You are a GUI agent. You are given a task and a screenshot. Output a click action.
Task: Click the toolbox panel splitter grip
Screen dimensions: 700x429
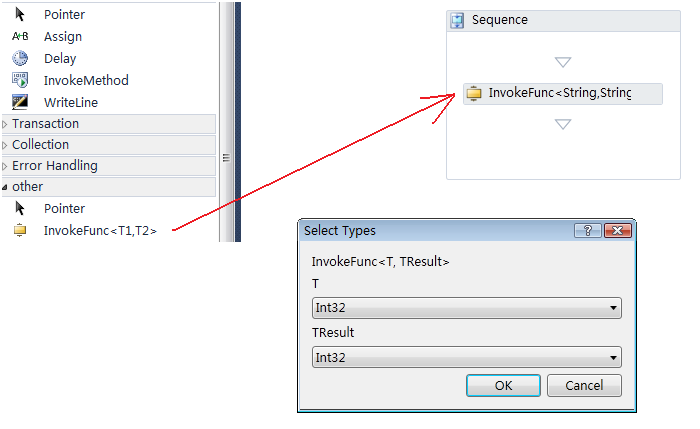(226, 158)
